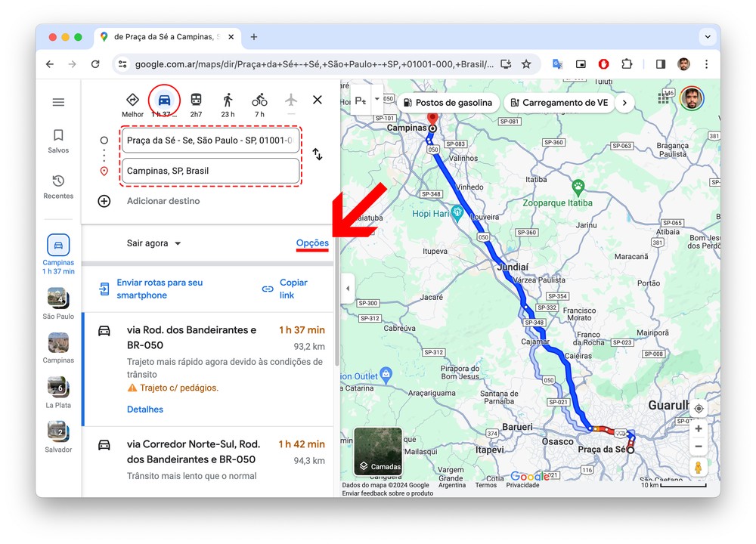
Task: Open the Termos link
Action: coord(485,485)
